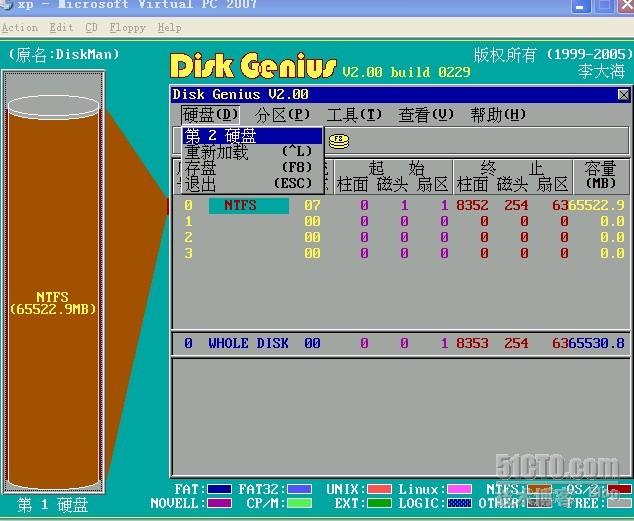Click the 8352 ending cylinder value
634x521 pixels.
[x=472, y=205]
